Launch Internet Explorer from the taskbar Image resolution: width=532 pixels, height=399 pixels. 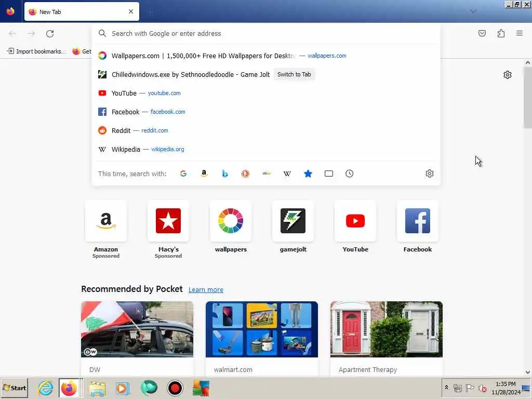coord(46,388)
